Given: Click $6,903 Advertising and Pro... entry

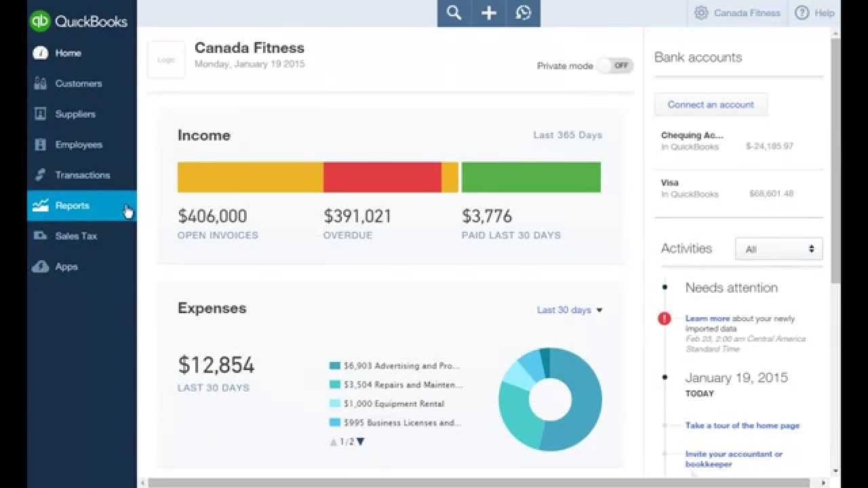Looking at the screenshot, I should click(401, 366).
